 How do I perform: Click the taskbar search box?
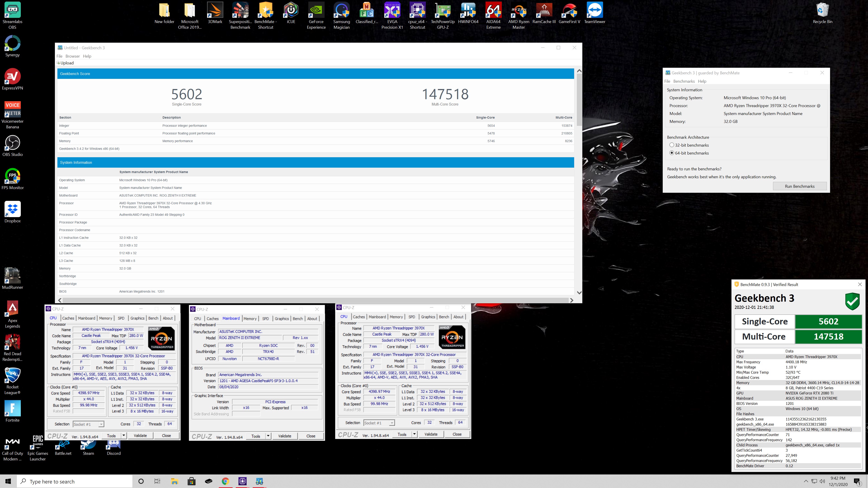[74, 481]
